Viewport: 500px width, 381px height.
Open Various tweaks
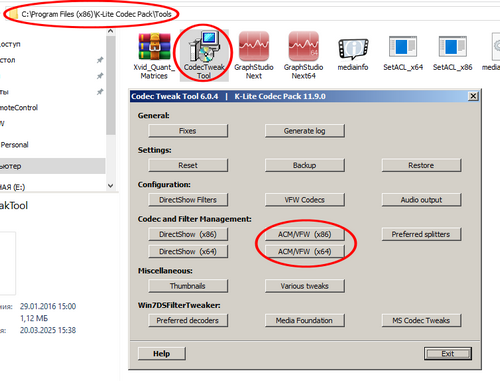click(305, 286)
